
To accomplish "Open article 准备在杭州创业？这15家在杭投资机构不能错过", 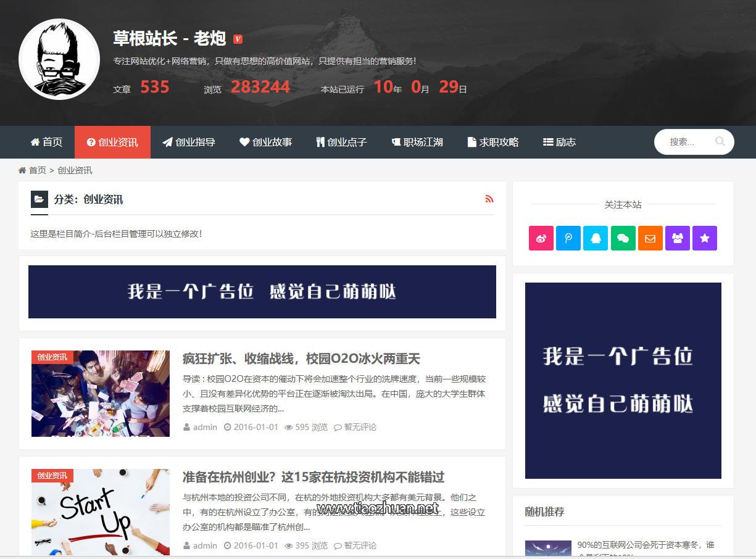I will [314, 477].
